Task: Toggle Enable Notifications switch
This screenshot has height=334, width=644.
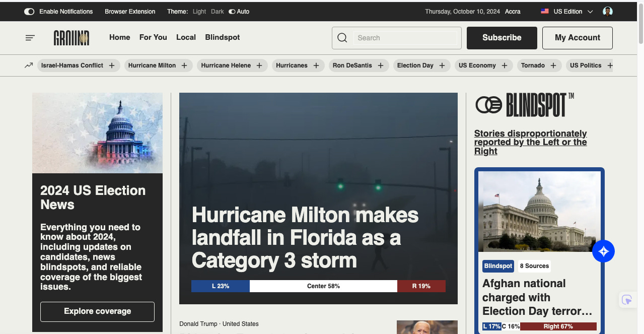Action: tap(29, 12)
